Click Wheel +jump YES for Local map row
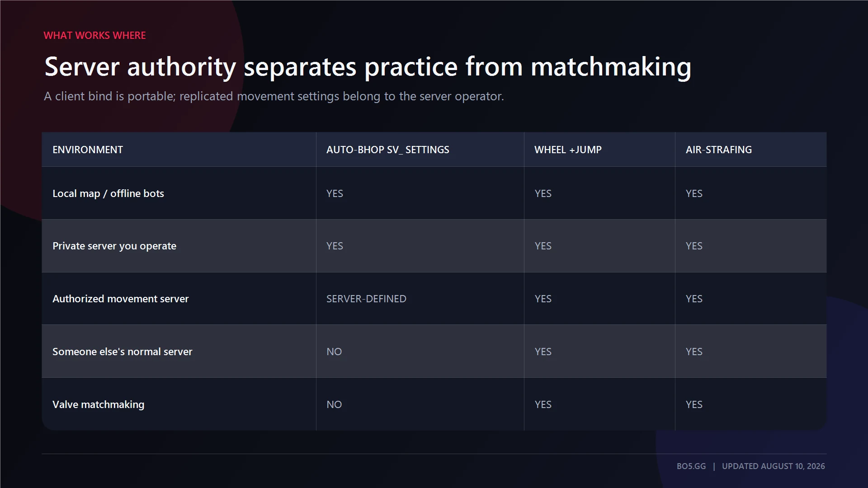 pyautogui.click(x=543, y=193)
